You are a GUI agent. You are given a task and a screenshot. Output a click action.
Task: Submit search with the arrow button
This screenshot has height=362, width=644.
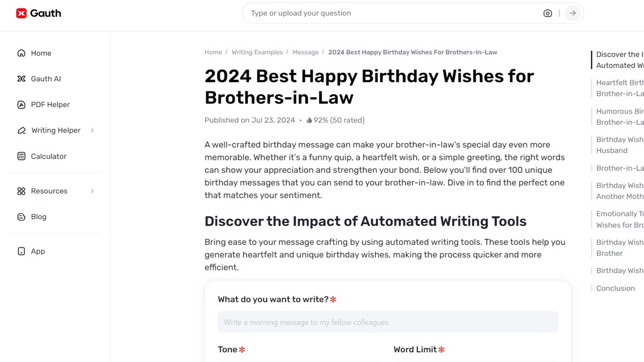click(573, 13)
